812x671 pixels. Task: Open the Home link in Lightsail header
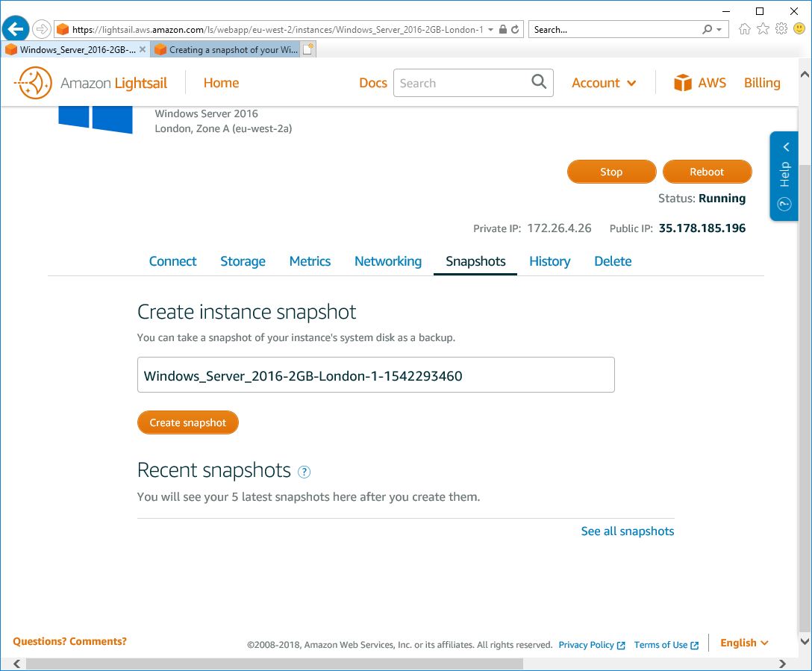[x=221, y=83]
